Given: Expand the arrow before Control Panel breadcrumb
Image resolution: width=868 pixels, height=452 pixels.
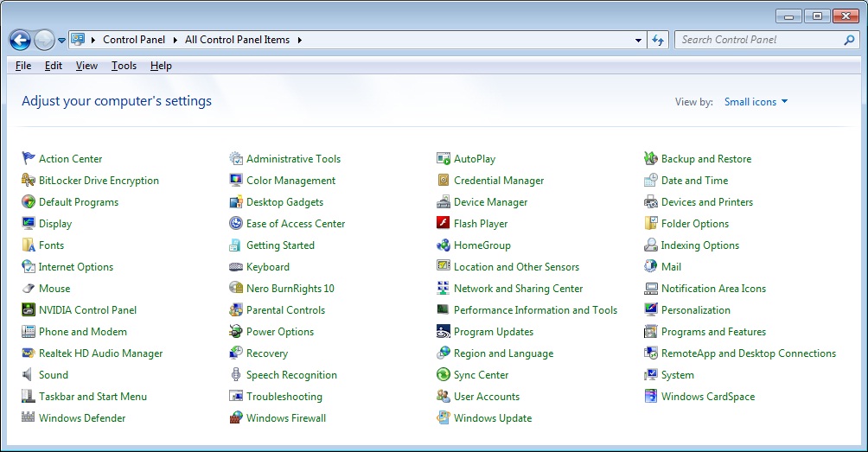Looking at the screenshot, I should pyautogui.click(x=93, y=40).
